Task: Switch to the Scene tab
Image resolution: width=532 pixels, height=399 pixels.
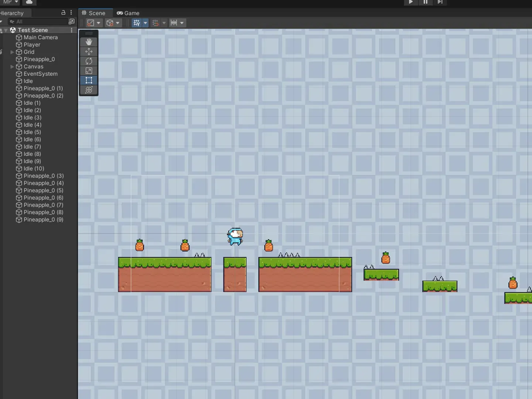Action: point(94,13)
